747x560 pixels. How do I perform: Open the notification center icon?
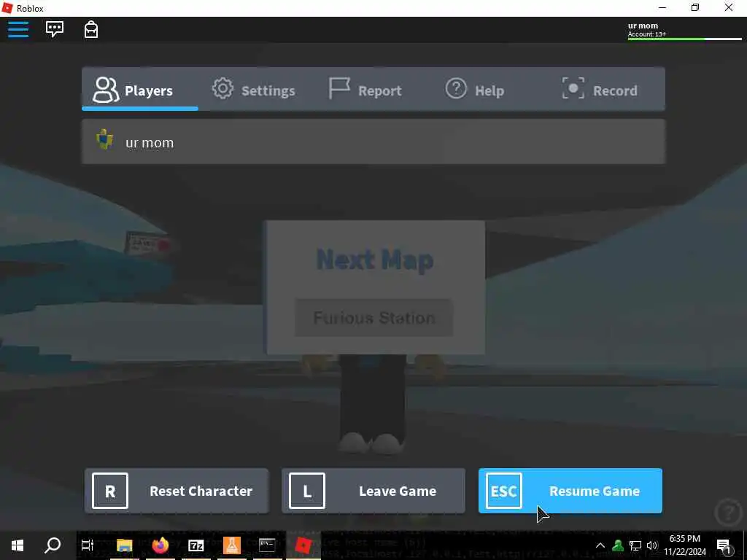click(724, 545)
